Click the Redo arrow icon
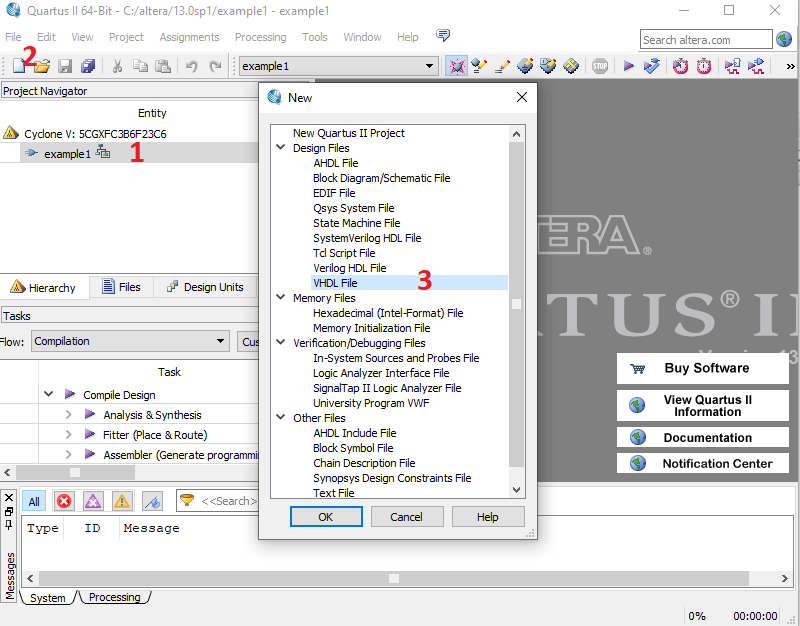 tap(215, 66)
